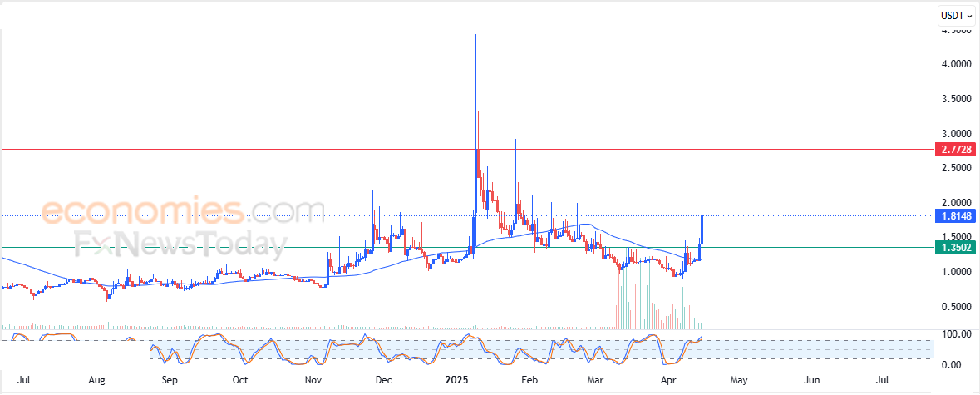Click the Nov label on time axis

tap(313, 380)
